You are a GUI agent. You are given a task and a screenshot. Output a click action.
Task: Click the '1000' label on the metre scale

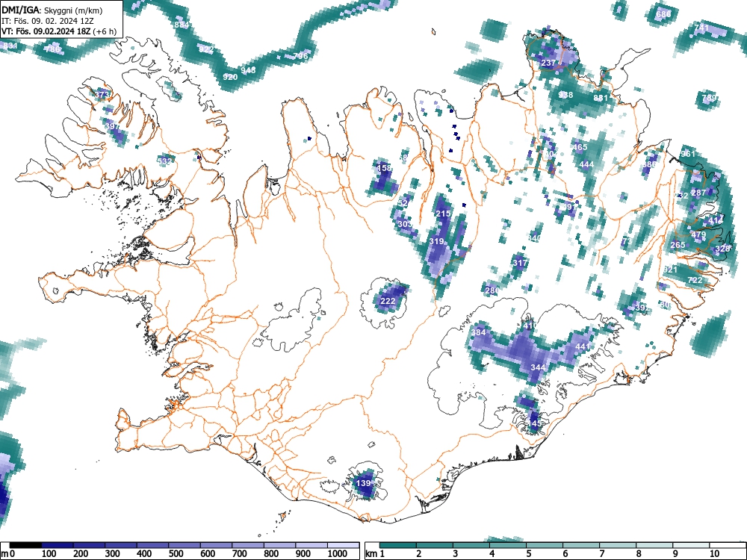[x=338, y=554]
